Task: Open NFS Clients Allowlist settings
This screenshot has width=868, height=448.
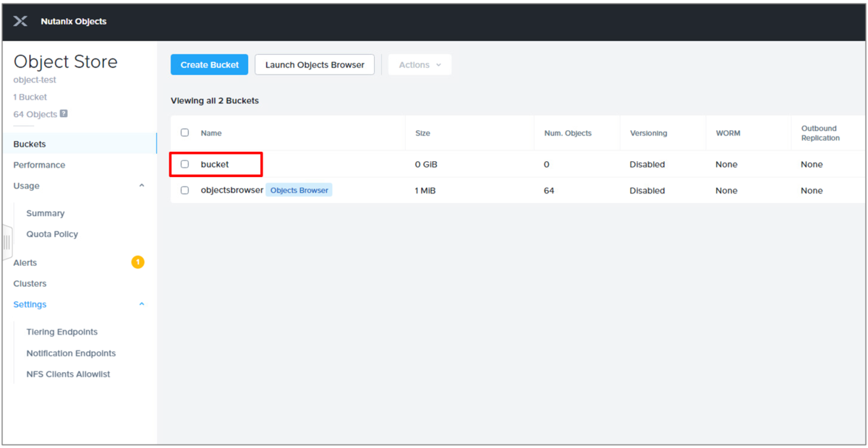Action: pos(68,374)
